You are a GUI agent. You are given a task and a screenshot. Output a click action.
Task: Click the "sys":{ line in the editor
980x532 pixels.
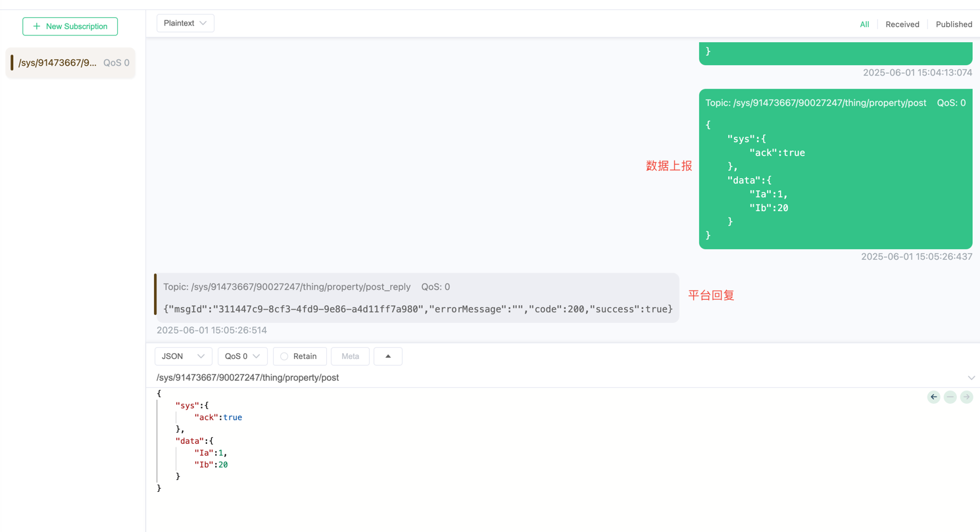[x=192, y=406]
